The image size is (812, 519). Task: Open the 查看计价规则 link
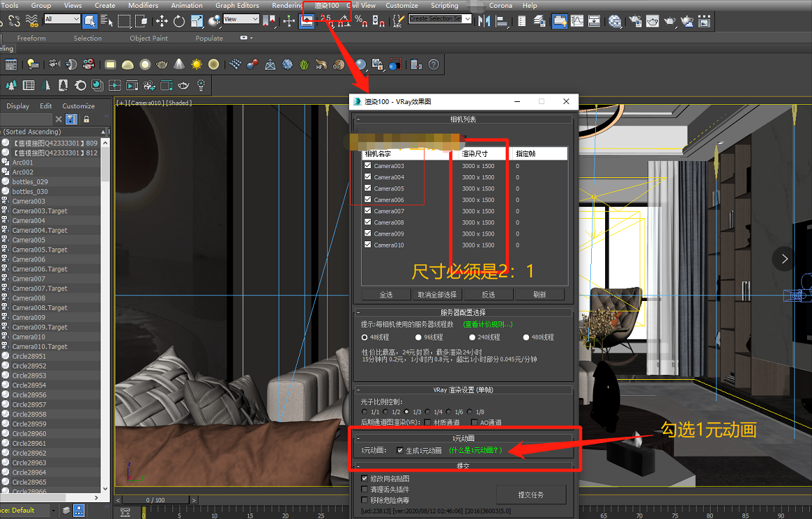tap(488, 324)
